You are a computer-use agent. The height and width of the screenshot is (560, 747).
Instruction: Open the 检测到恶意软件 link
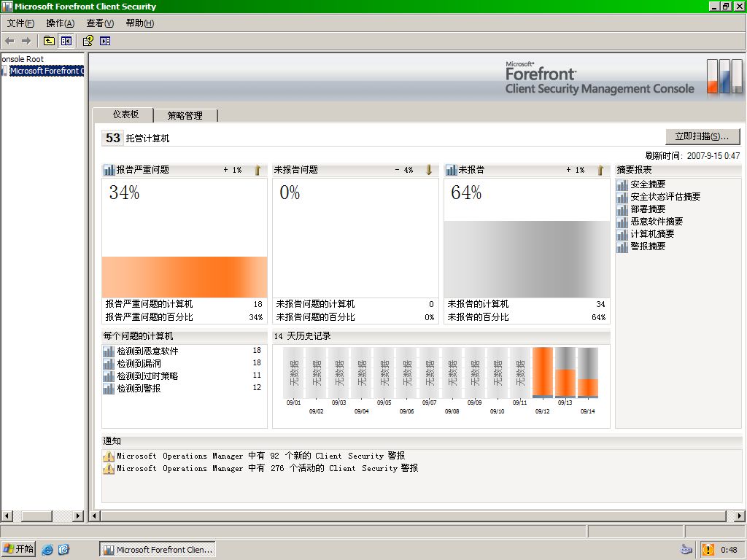147,351
